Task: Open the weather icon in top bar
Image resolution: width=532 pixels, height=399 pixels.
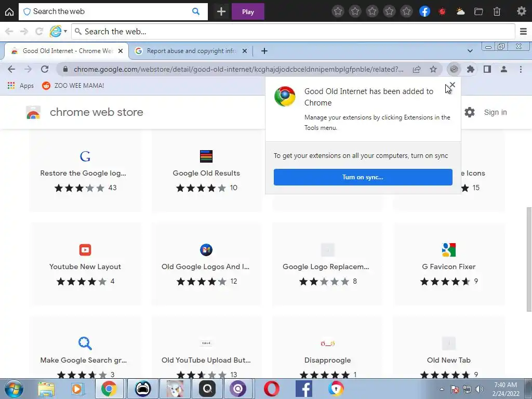Action: pyautogui.click(x=460, y=11)
